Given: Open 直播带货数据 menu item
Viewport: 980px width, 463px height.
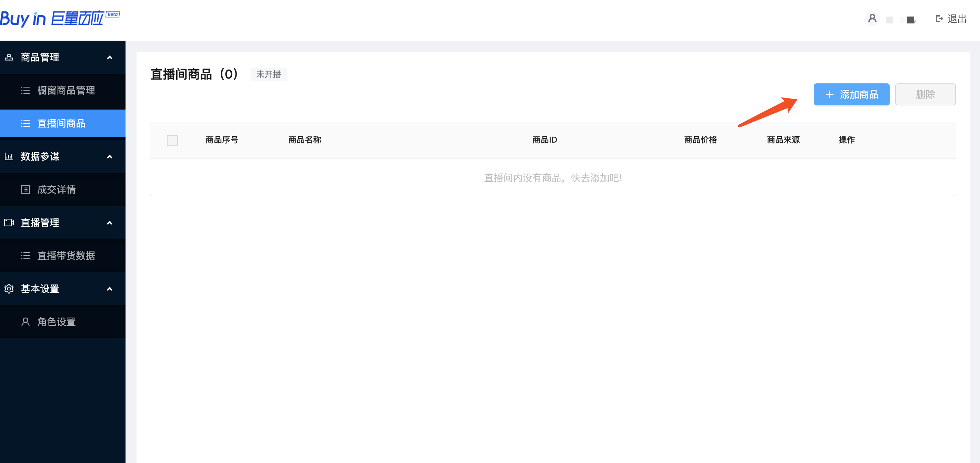Looking at the screenshot, I should click(66, 256).
